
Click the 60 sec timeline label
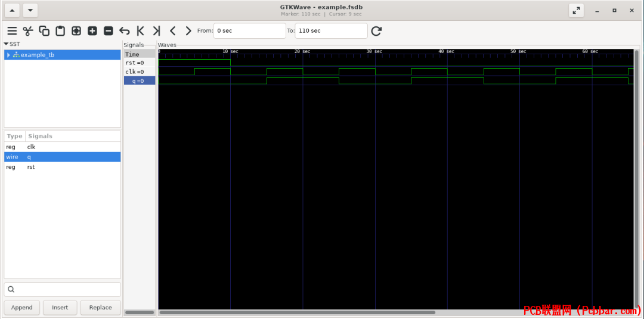click(x=590, y=51)
